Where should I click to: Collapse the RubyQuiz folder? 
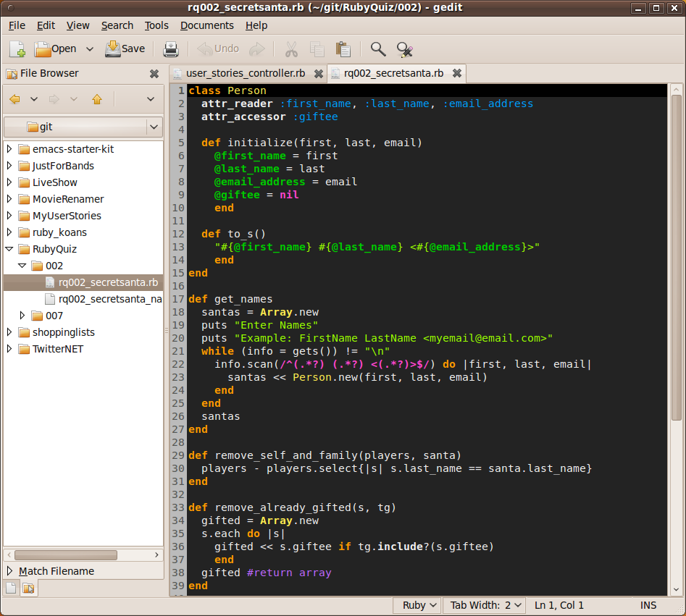pos(9,249)
